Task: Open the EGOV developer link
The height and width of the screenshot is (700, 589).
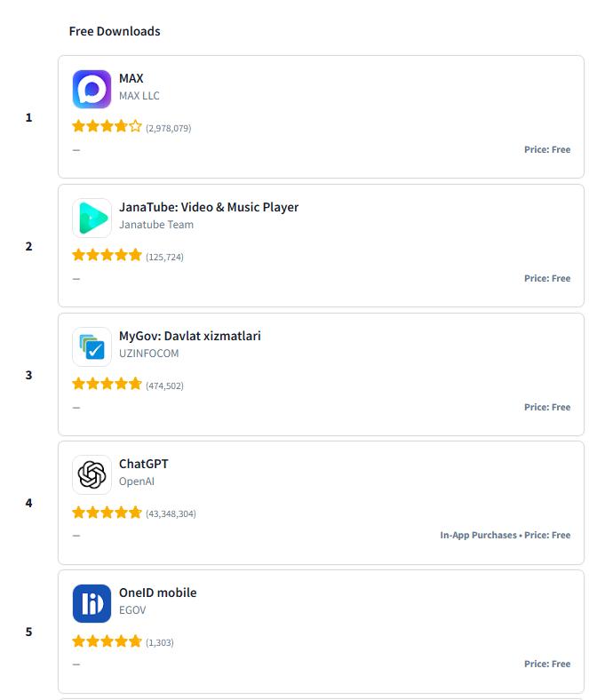Action: (132, 610)
